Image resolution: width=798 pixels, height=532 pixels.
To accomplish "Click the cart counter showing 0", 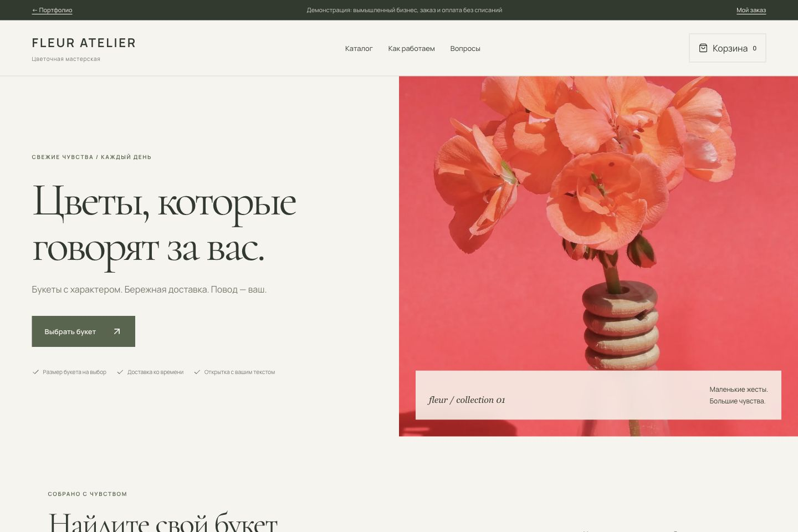I will [x=754, y=48].
